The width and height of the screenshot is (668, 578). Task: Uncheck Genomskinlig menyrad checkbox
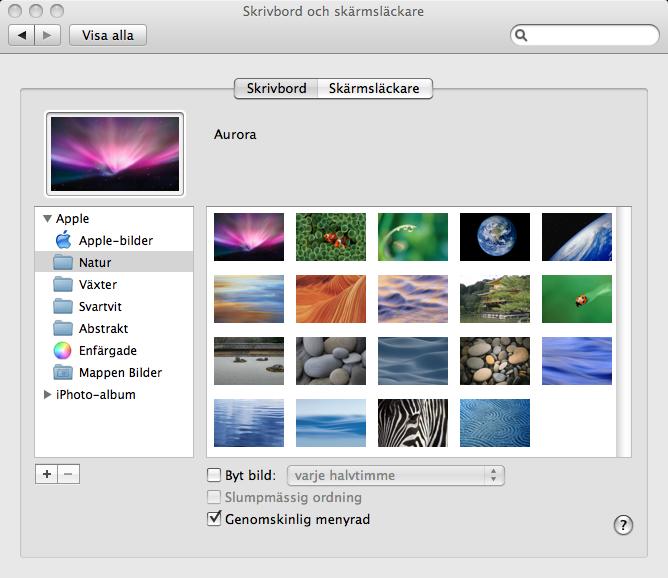[214, 519]
